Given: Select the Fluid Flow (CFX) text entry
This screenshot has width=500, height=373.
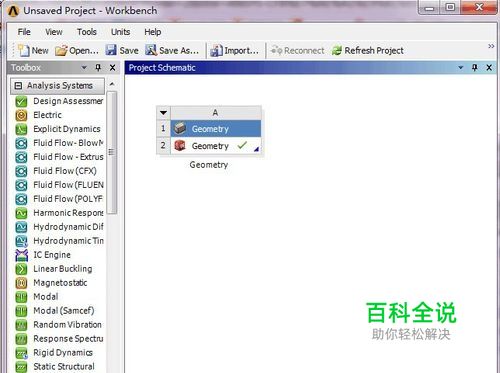Looking at the screenshot, I should point(65,171).
